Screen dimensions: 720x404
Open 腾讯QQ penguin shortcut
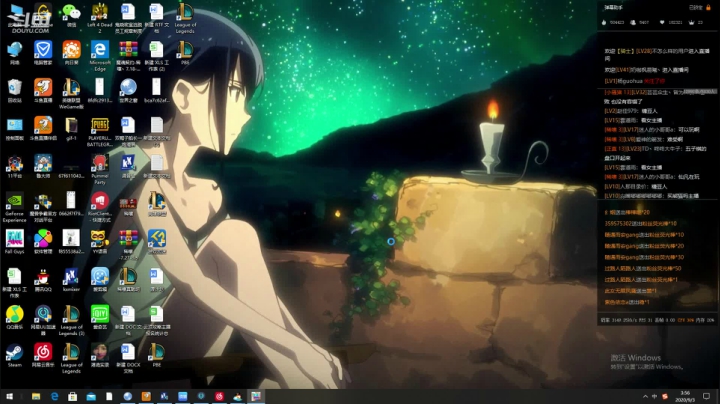pyautogui.click(x=43, y=280)
